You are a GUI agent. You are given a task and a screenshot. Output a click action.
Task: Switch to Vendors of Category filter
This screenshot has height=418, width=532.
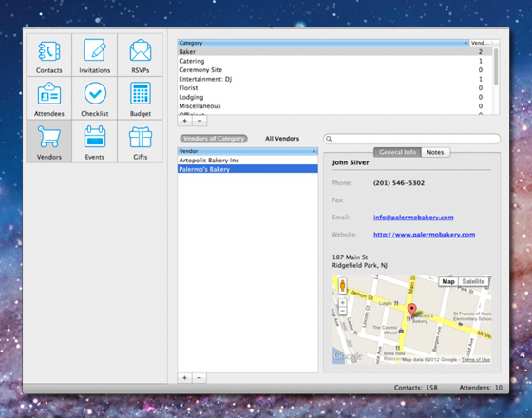[x=214, y=139]
